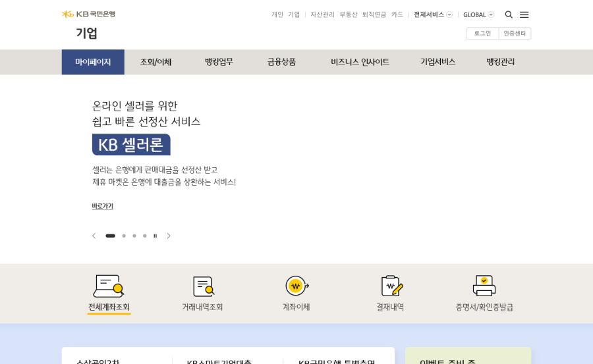
Task: Expand the 전체서비스 dropdown
Action: tap(433, 14)
